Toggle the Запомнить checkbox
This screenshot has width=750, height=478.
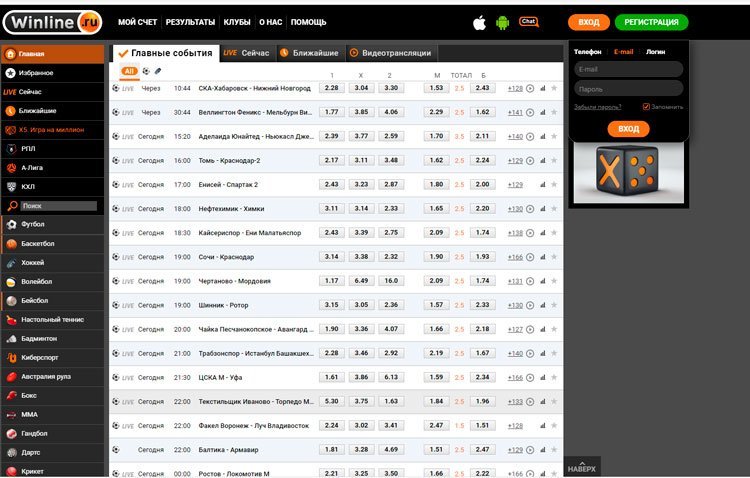(x=647, y=106)
